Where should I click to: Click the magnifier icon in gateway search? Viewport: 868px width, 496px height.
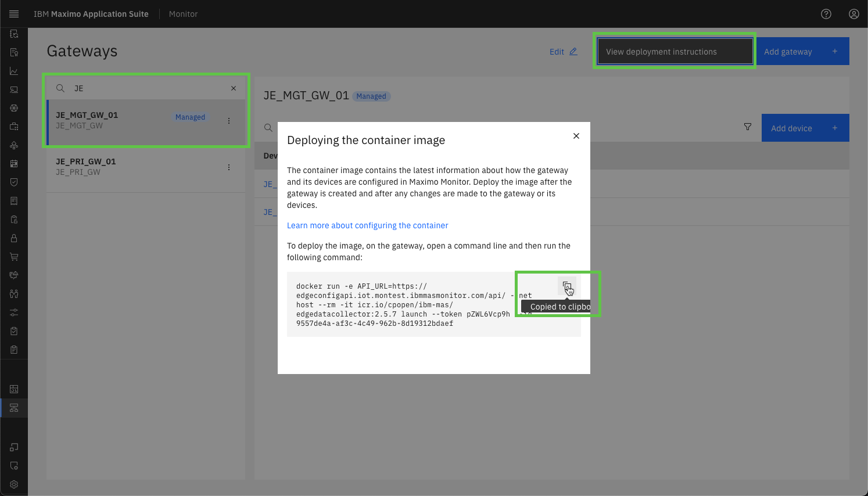click(60, 88)
